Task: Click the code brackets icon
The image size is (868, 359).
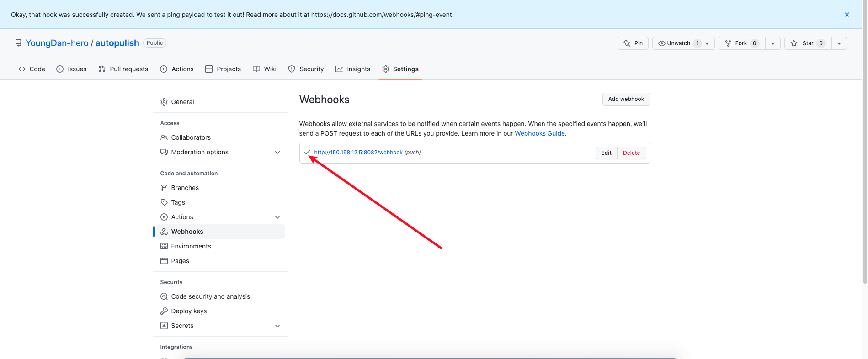Action: 22,69
